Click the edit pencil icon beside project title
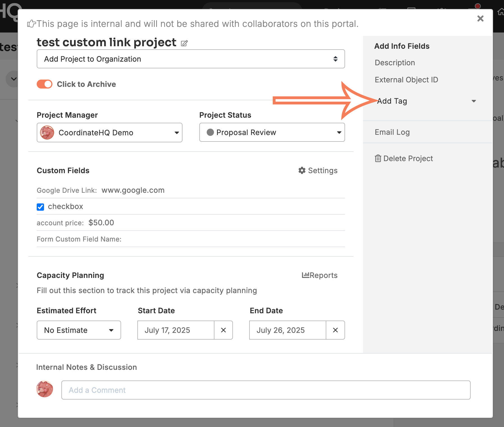Image resolution: width=504 pixels, height=427 pixels. pos(184,43)
